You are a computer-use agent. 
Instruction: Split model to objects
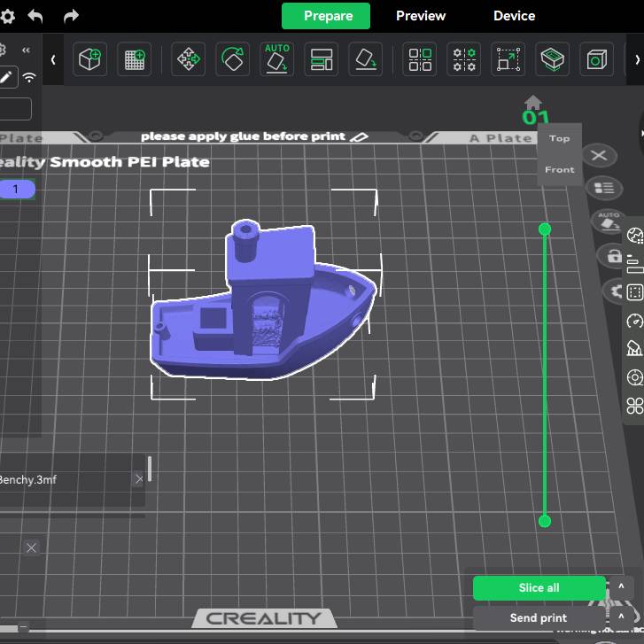[420, 59]
